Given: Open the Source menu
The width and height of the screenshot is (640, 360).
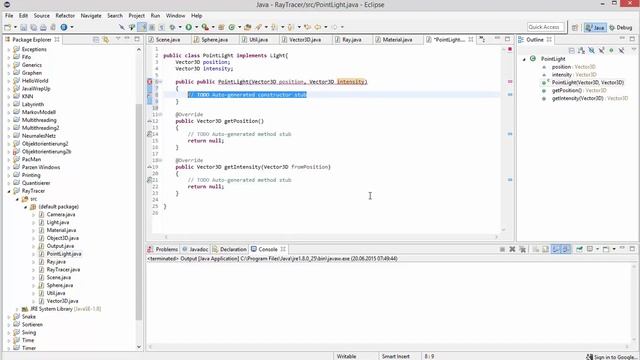Looking at the screenshot, I should tap(42, 16).
